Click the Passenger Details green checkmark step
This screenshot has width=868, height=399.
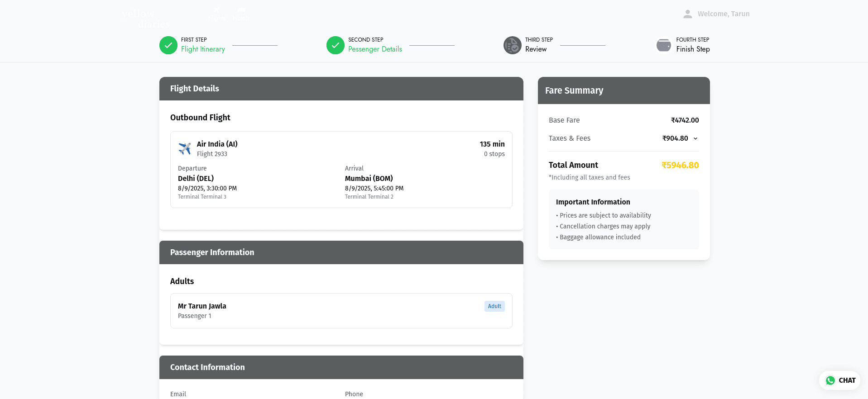(x=336, y=45)
